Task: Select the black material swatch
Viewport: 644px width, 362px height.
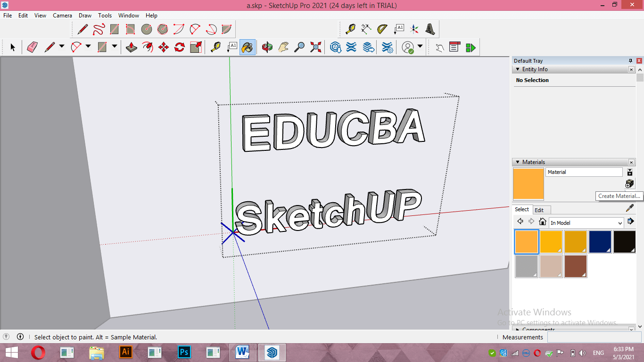Action: click(x=624, y=242)
